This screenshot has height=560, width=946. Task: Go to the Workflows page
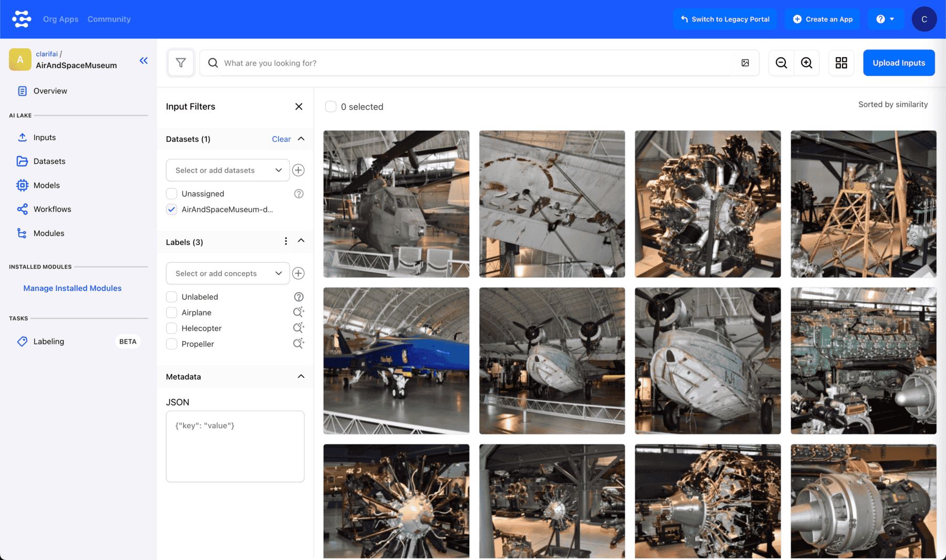[52, 209]
